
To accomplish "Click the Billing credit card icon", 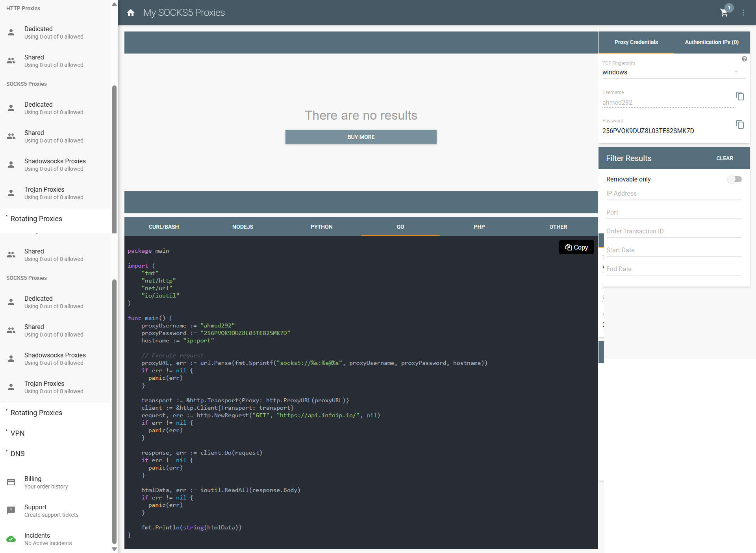I will point(11,482).
